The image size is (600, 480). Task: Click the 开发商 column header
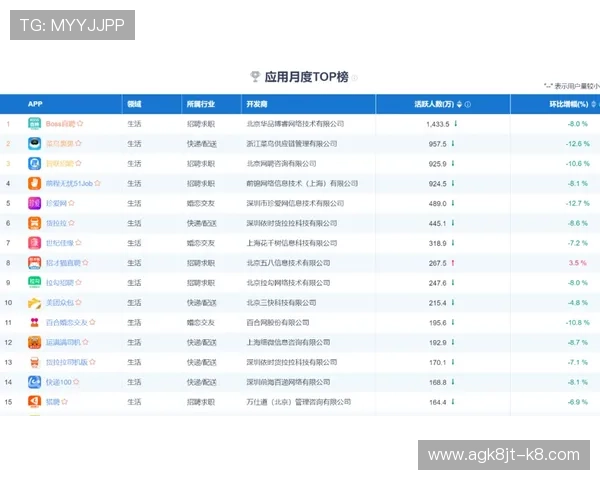click(257, 104)
